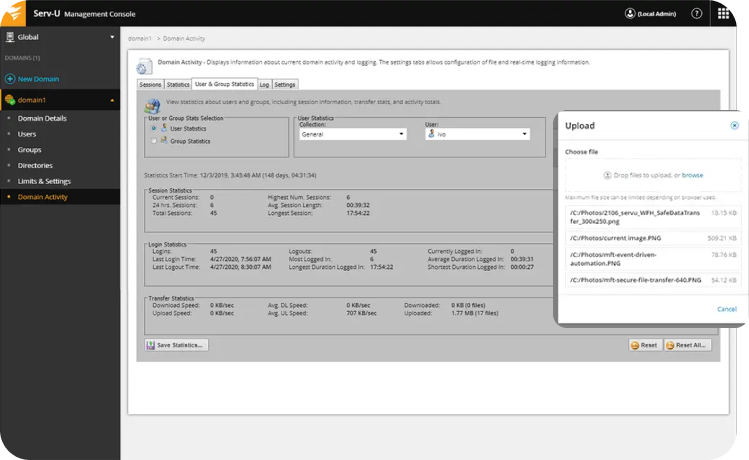This screenshot has width=749, height=460.
Task: Close the Upload dialog
Action: tap(734, 125)
